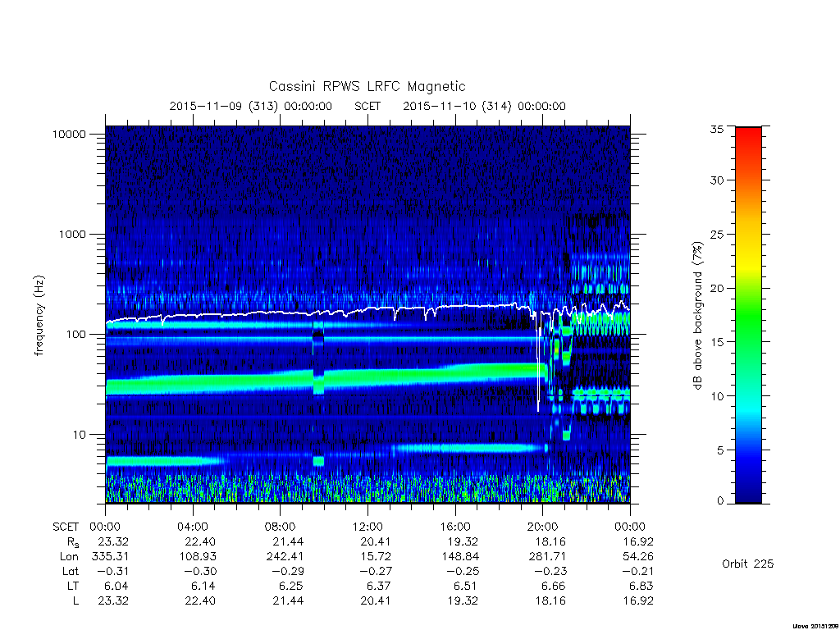Click the '10' frequency axis tick label
This screenshot has width=840, height=630.
(80, 435)
